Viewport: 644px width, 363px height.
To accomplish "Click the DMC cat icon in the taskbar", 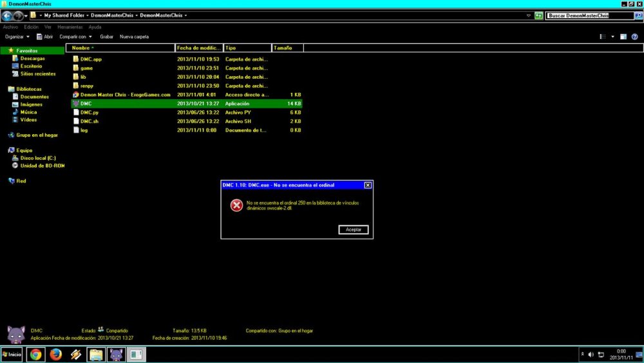I will [x=116, y=354].
